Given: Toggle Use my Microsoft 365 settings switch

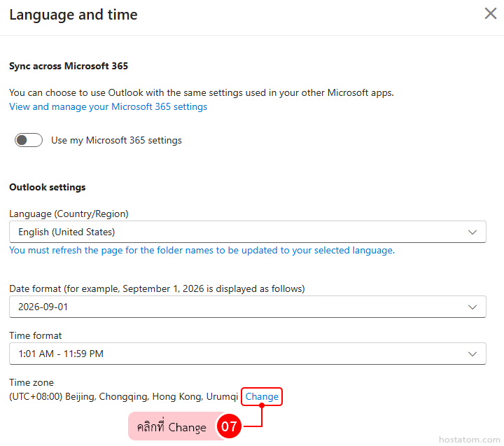Looking at the screenshot, I should (28, 140).
